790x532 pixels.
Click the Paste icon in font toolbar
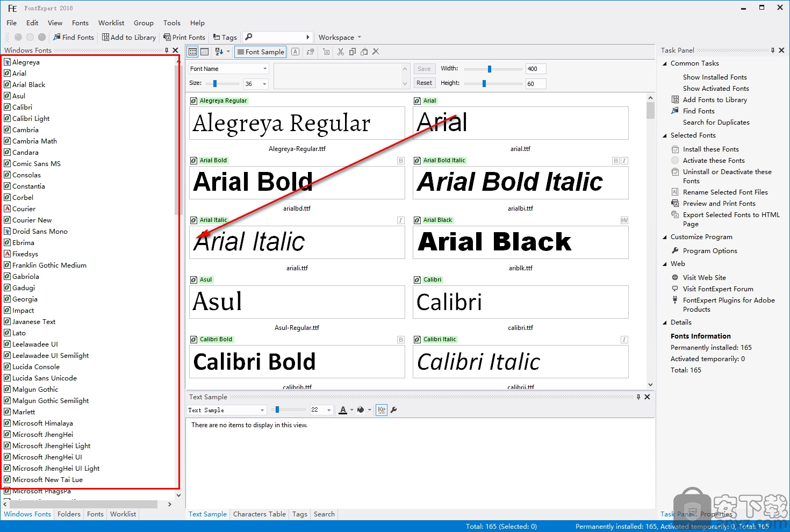tap(364, 52)
